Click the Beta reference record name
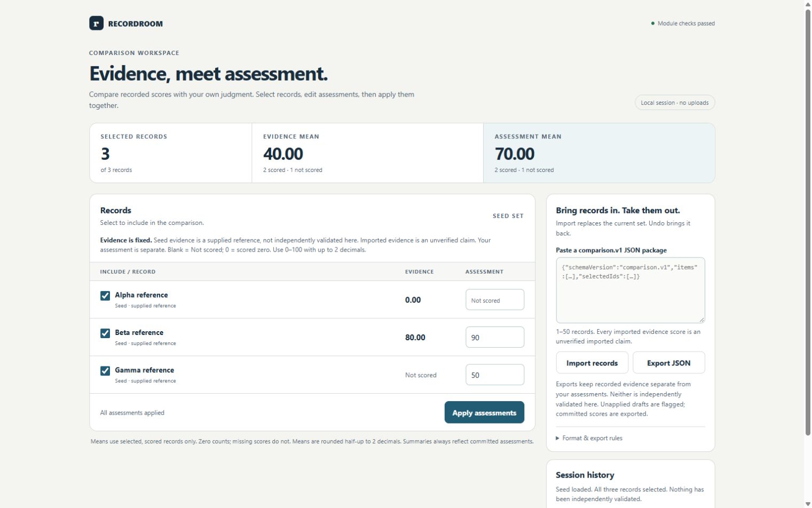 139,332
